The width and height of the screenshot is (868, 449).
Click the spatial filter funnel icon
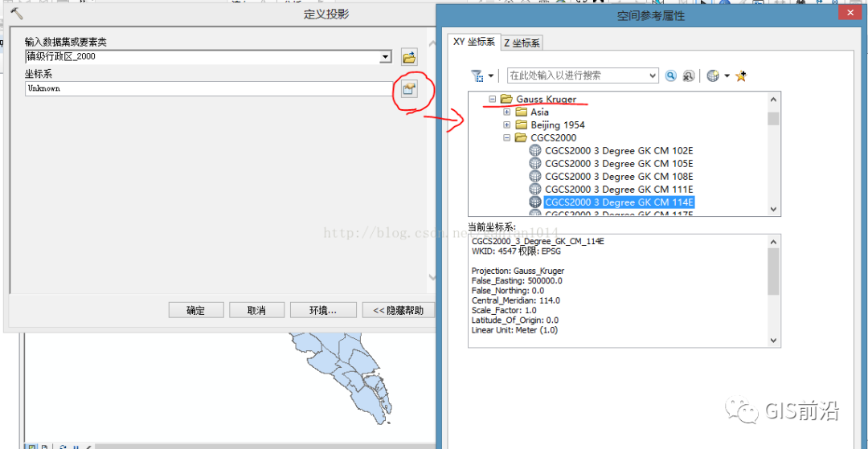[476, 76]
